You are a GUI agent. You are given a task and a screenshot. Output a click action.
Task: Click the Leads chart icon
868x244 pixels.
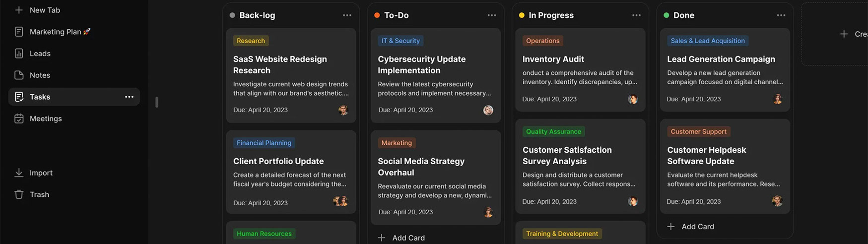[19, 54]
